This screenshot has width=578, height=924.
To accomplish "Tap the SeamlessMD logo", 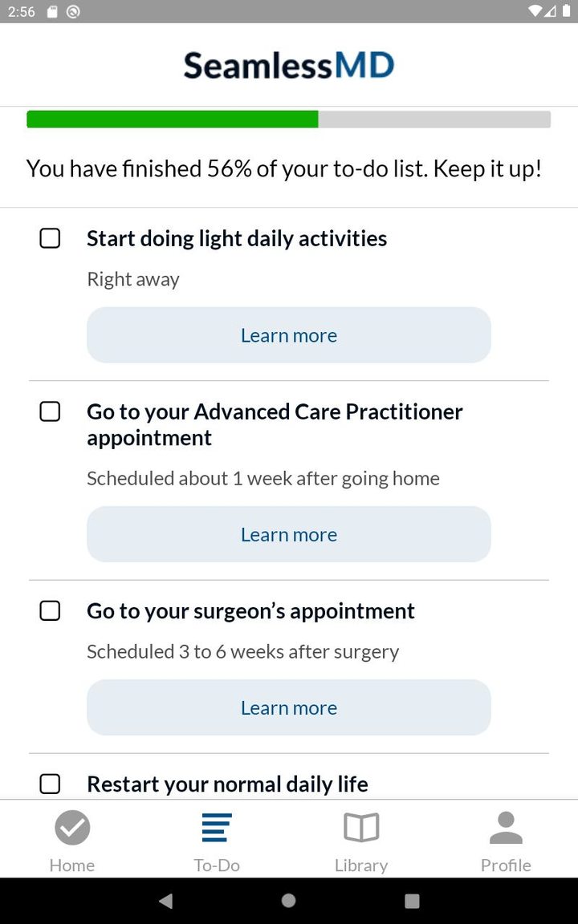I will point(289,65).
